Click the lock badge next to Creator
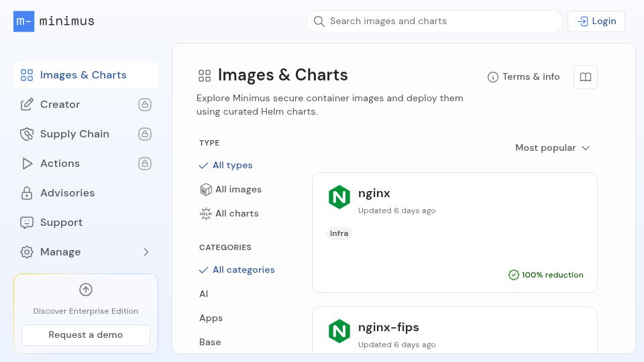 coord(145,105)
